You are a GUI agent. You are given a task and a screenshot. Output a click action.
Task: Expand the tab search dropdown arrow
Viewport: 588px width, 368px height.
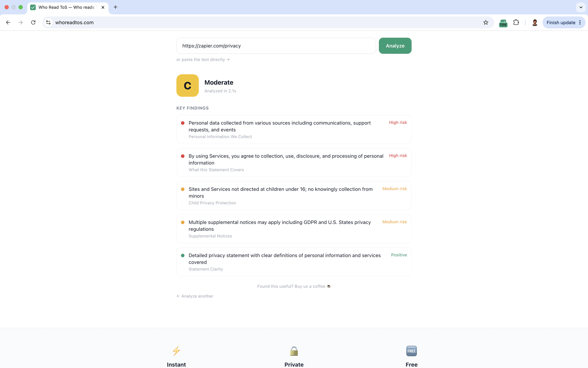(x=581, y=7)
